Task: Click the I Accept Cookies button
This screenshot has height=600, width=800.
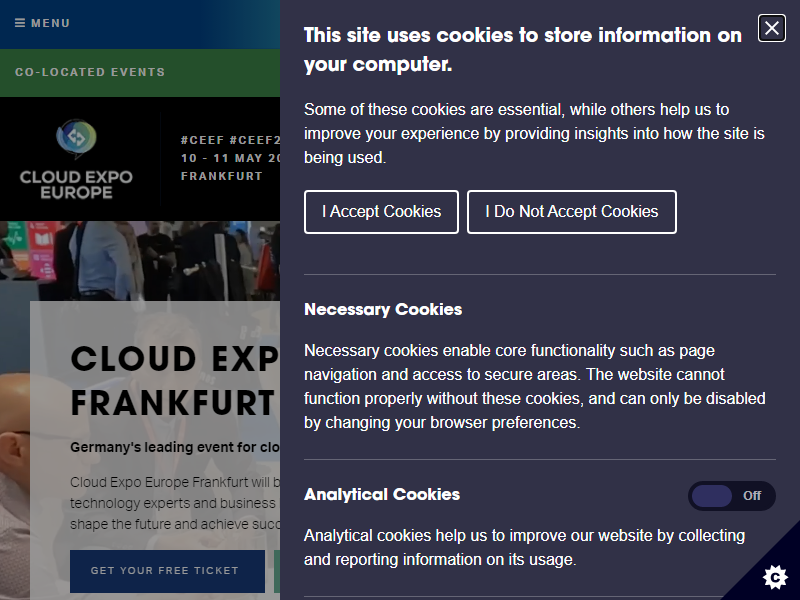Action: coord(381,212)
